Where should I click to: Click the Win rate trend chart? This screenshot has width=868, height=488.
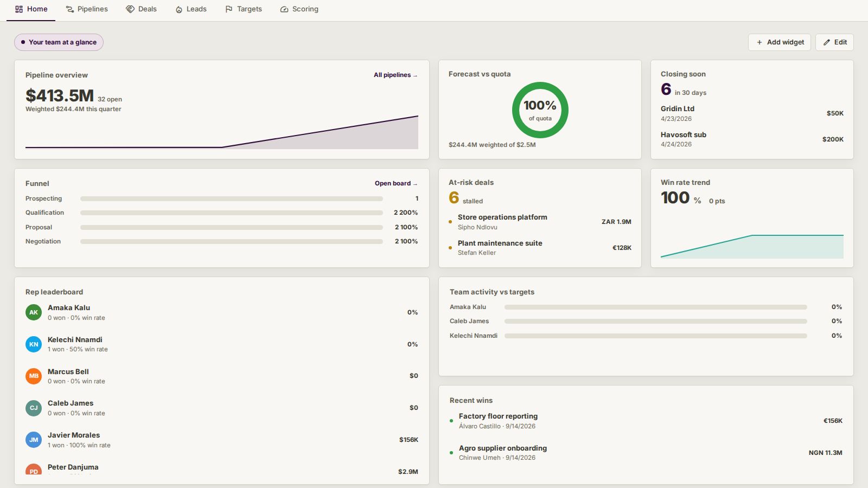[752, 246]
